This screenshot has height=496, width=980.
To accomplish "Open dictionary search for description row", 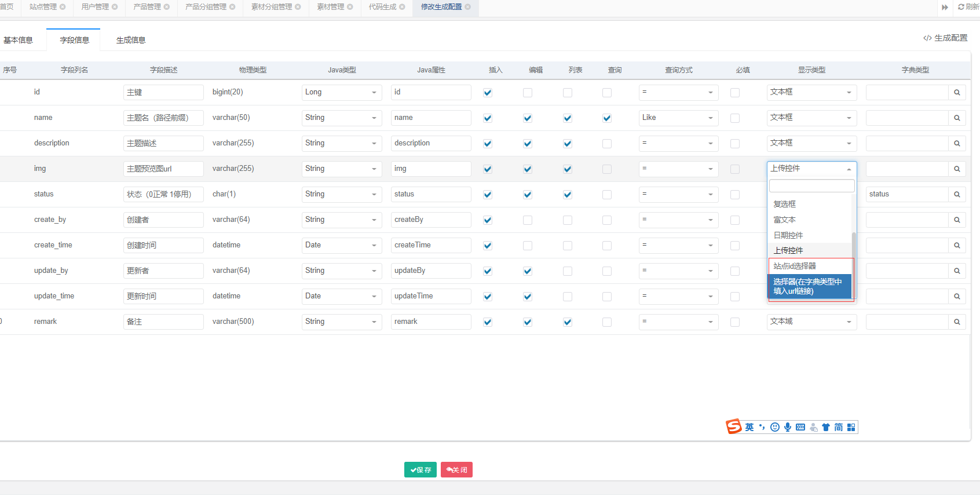I will point(957,144).
